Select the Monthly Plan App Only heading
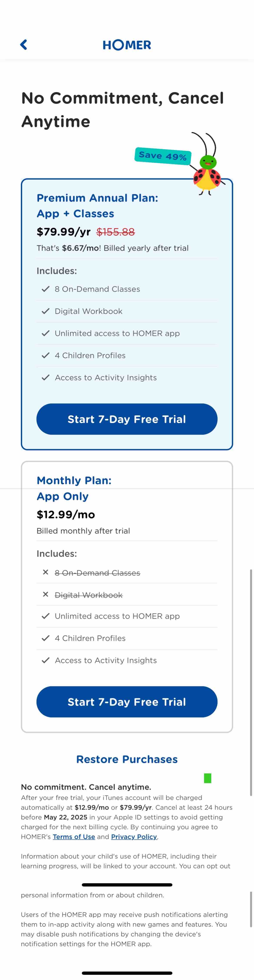This screenshot has height=980, width=254. [74, 488]
